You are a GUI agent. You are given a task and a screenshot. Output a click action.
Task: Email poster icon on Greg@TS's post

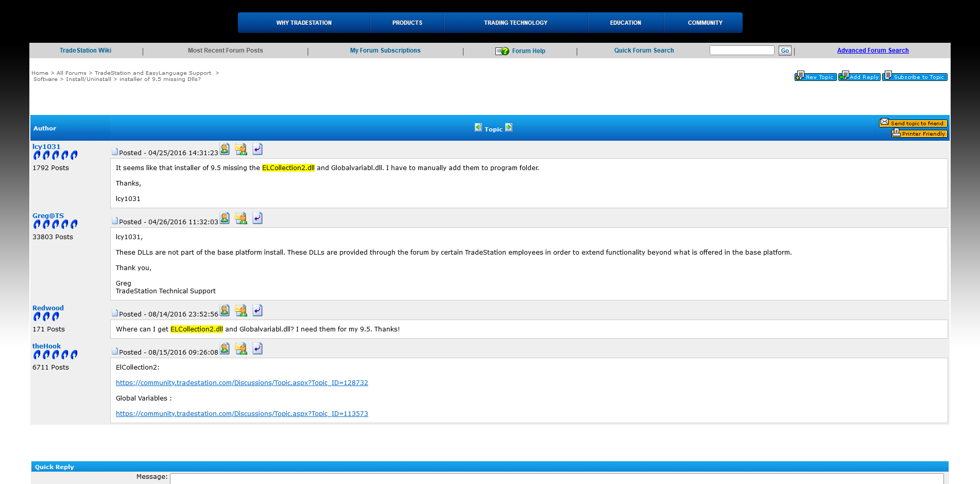click(240, 218)
